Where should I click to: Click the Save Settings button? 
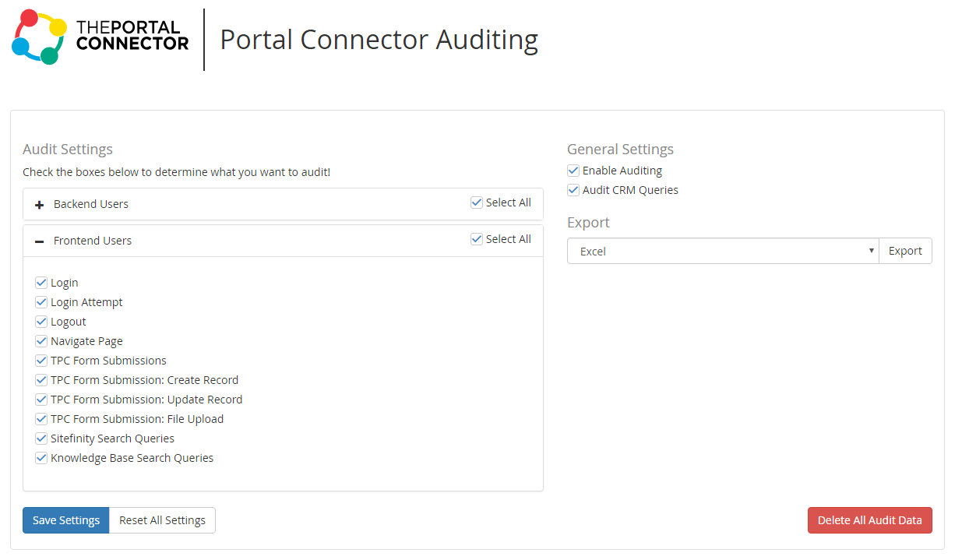[x=66, y=520]
